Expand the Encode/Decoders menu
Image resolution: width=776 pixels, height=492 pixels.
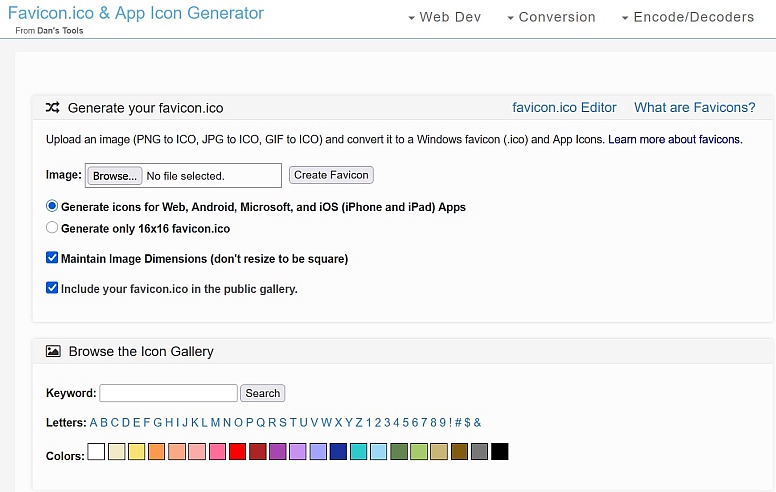(x=687, y=17)
